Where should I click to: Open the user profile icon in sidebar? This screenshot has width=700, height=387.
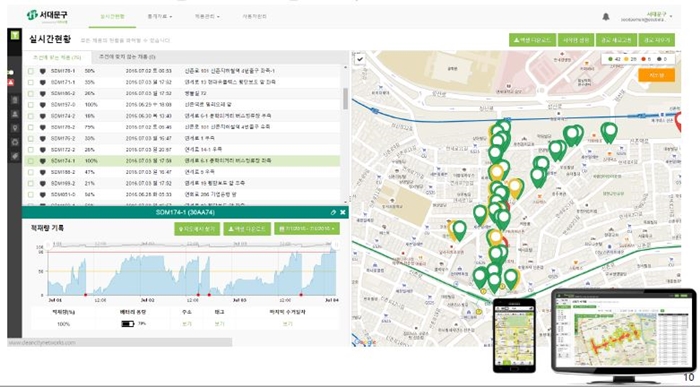coord(15,114)
